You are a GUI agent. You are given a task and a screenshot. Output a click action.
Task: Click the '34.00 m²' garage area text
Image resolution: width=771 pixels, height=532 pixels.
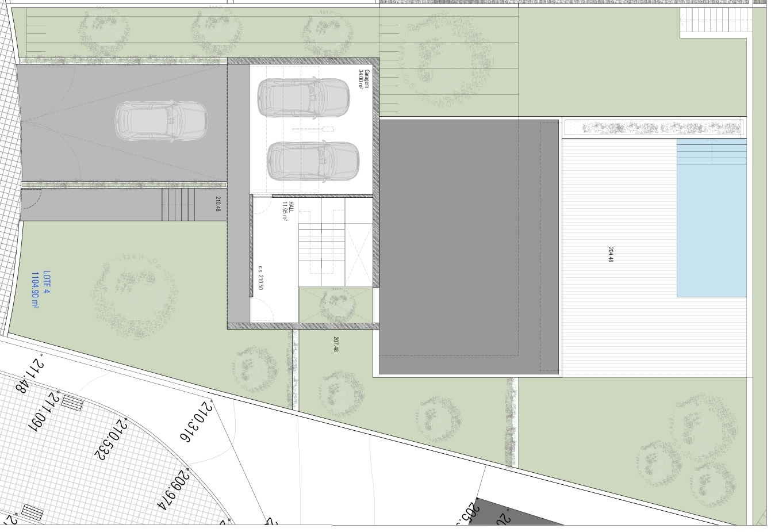362,79
